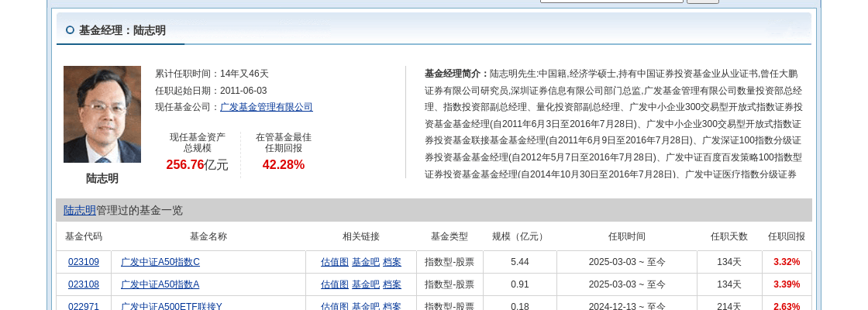Click the 基金经理:陆志明 section title
Viewport: 868px width, 310px height.
tap(122, 30)
